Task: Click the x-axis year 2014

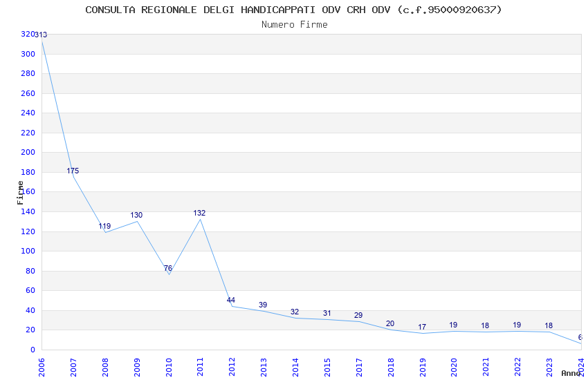Action: pyautogui.click(x=295, y=367)
